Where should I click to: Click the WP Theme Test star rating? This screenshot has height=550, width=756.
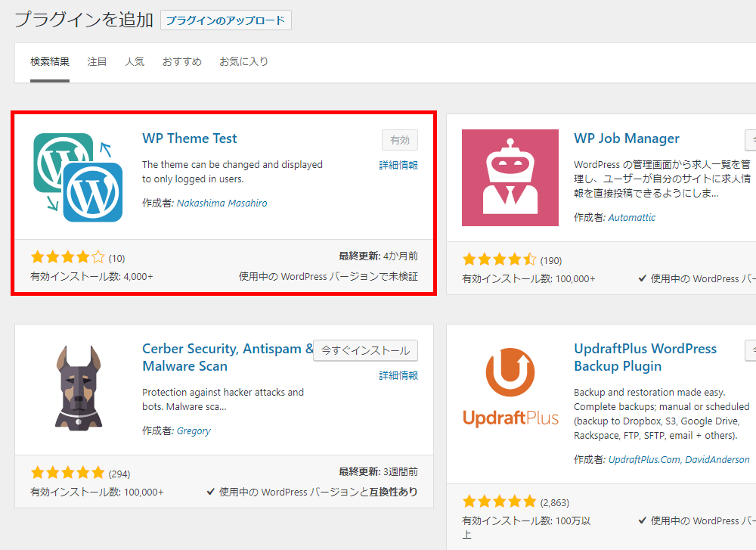(67, 257)
